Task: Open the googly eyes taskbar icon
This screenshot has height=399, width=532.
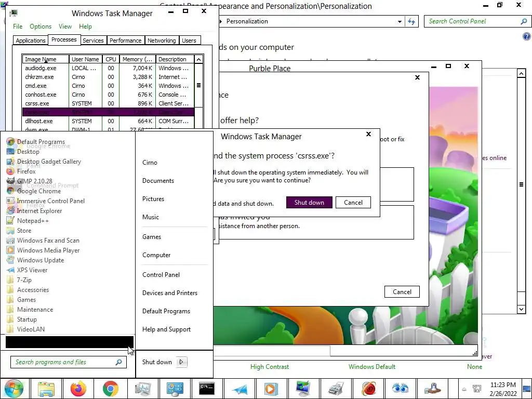Action: (x=400, y=389)
